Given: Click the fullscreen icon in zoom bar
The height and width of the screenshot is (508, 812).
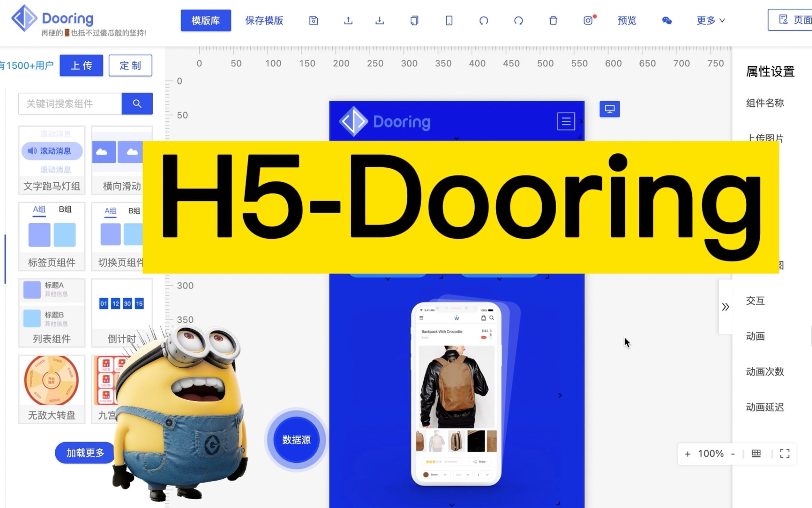Looking at the screenshot, I should point(784,453).
